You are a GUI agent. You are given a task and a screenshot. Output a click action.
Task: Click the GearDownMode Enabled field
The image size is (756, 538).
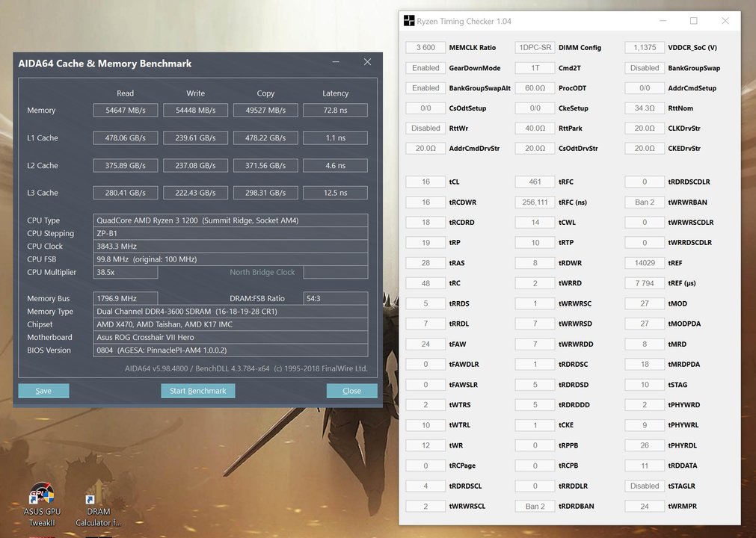(425, 68)
